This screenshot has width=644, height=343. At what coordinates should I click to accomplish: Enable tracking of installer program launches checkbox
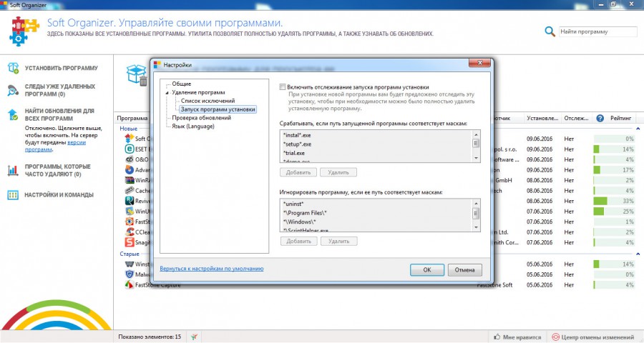tap(283, 86)
